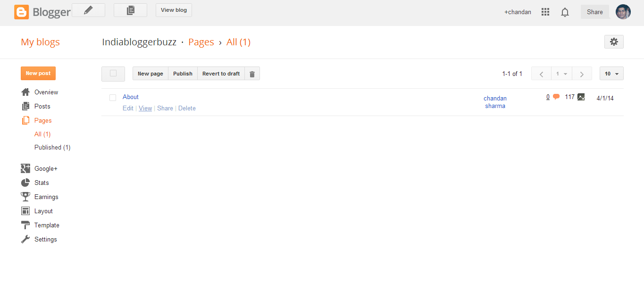The height and width of the screenshot is (292, 644).
Task: Click the Pages sidebar icon
Action: [25, 120]
